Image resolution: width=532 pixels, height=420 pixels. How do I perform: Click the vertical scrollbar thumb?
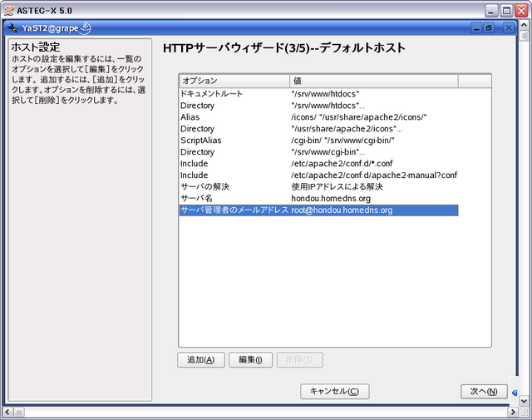tap(525, 36)
